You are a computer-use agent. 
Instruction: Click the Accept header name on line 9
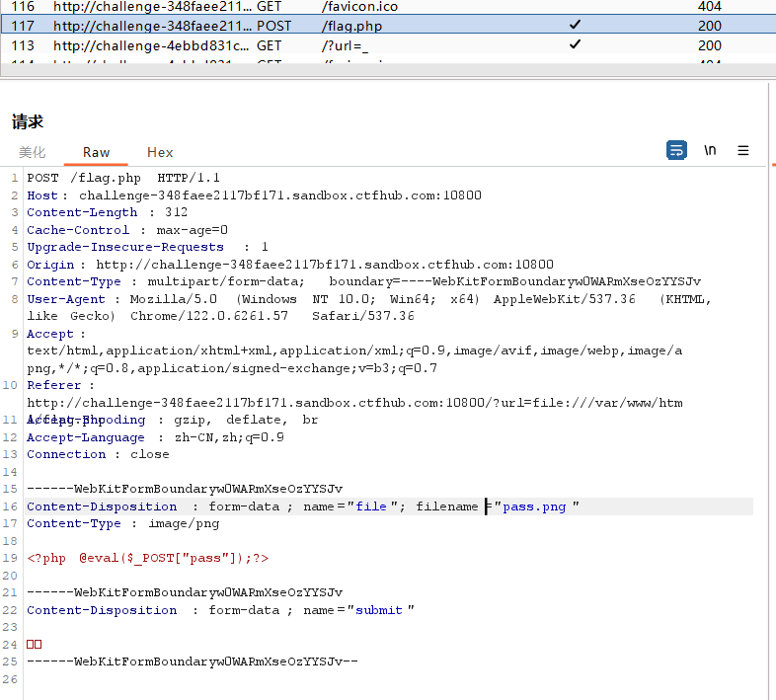coord(50,334)
